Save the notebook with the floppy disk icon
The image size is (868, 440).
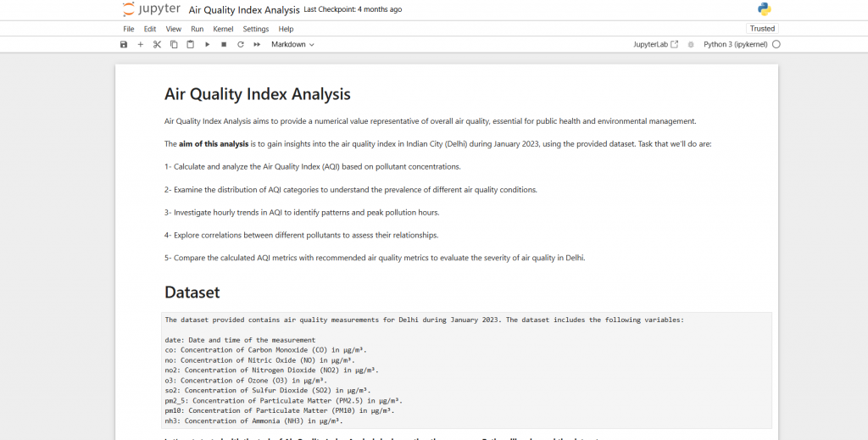(124, 44)
